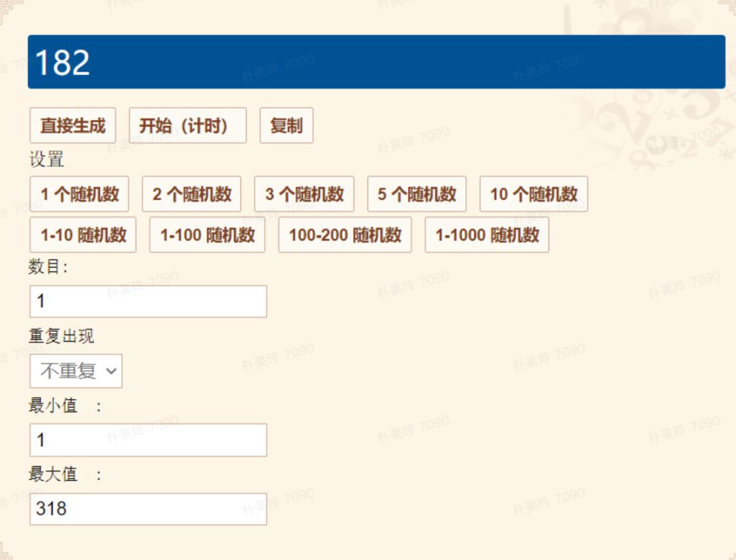Pick the 10 个随机数 preset
This screenshot has height=560, width=736.
[534, 194]
